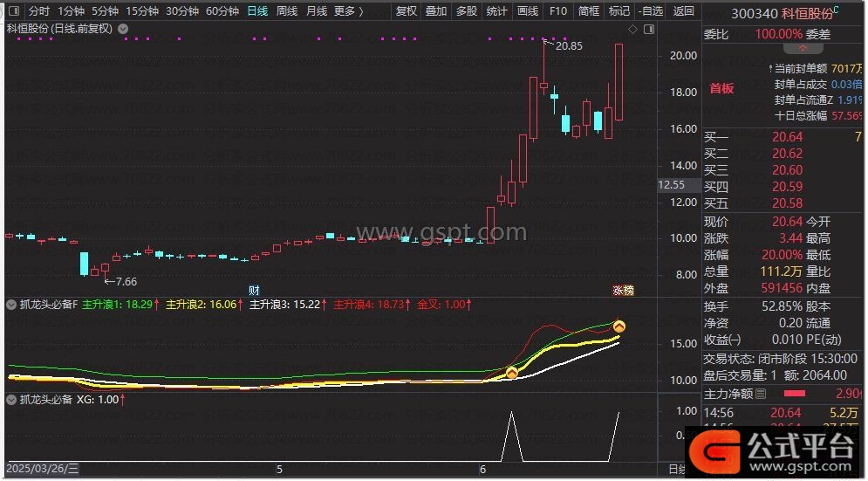Expand the 更多 periods menu
868x481 pixels.
coord(349,11)
